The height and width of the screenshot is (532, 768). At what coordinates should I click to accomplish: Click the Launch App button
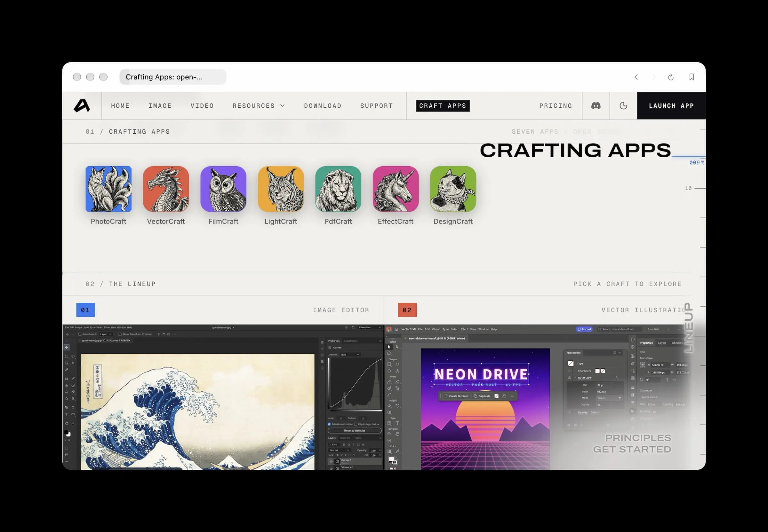[x=671, y=106]
